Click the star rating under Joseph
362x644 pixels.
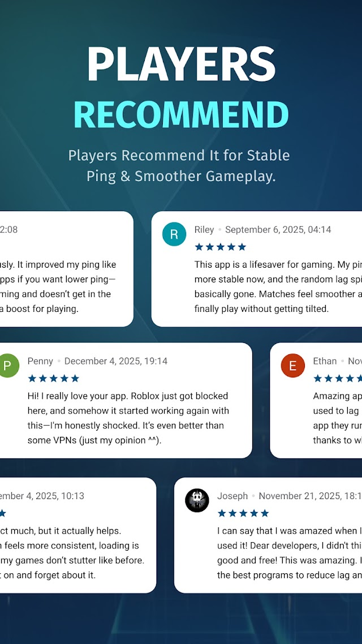pos(243,513)
